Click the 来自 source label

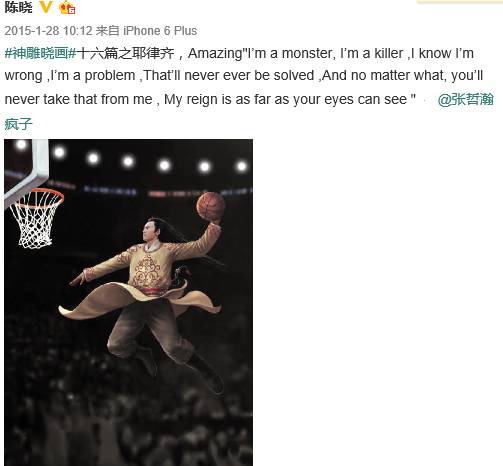click(107, 31)
